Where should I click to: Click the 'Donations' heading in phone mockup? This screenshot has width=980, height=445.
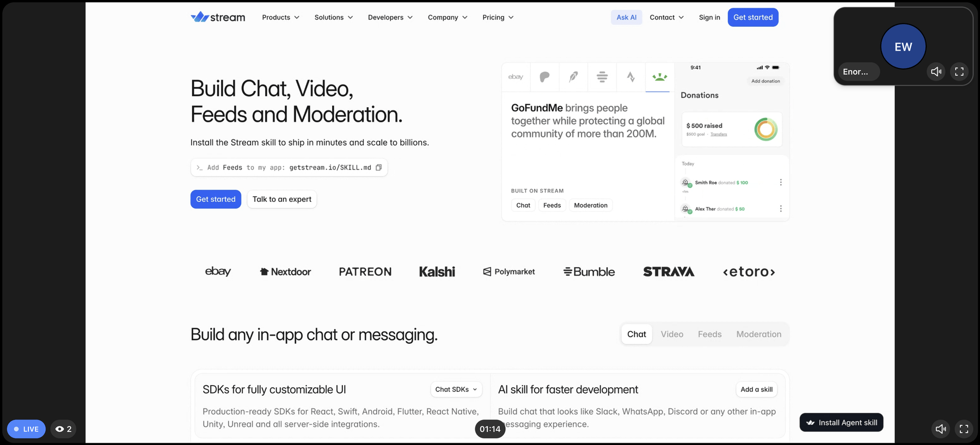tap(700, 95)
